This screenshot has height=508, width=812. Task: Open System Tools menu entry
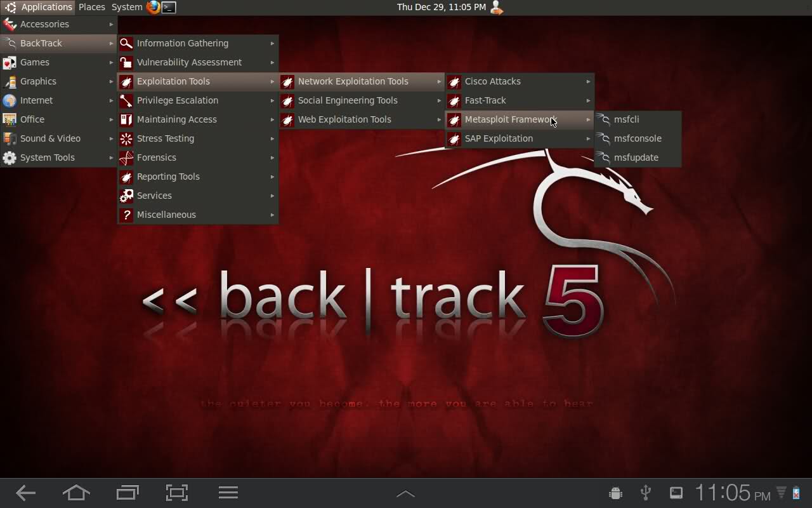(58, 157)
